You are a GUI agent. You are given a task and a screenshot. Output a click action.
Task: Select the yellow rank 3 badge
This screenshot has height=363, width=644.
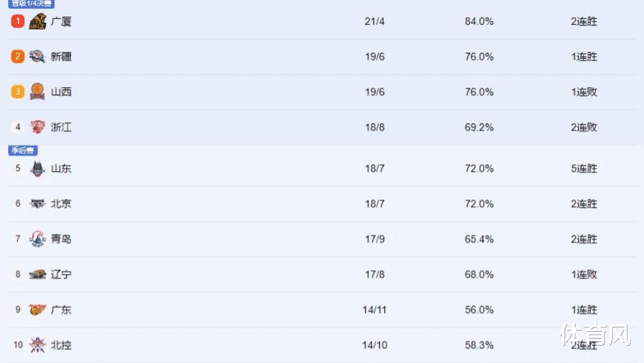tap(18, 92)
